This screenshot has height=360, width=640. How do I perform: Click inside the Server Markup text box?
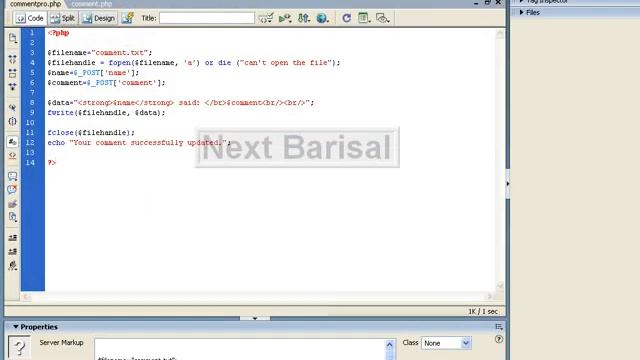(240, 349)
